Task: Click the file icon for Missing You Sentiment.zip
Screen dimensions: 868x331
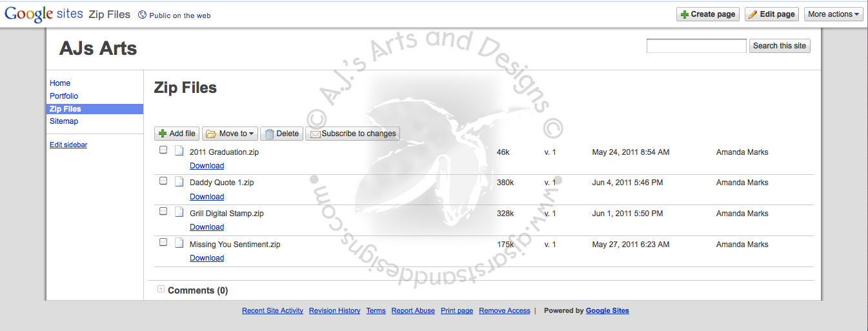Action: [x=179, y=243]
